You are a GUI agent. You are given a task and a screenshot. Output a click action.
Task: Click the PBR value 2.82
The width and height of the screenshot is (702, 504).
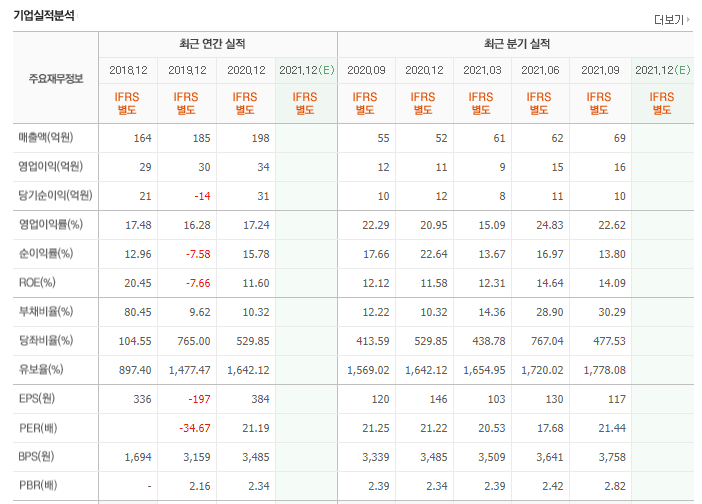[x=615, y=486]
